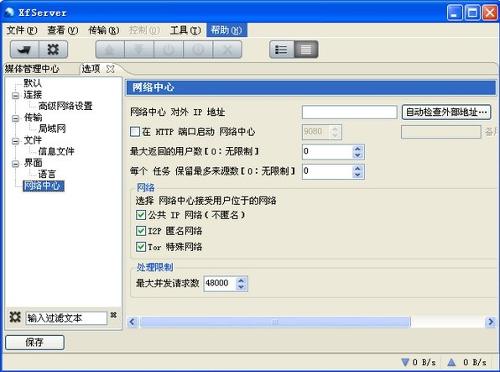
Task: Switch to list view icon
Action: click(282, 50)
